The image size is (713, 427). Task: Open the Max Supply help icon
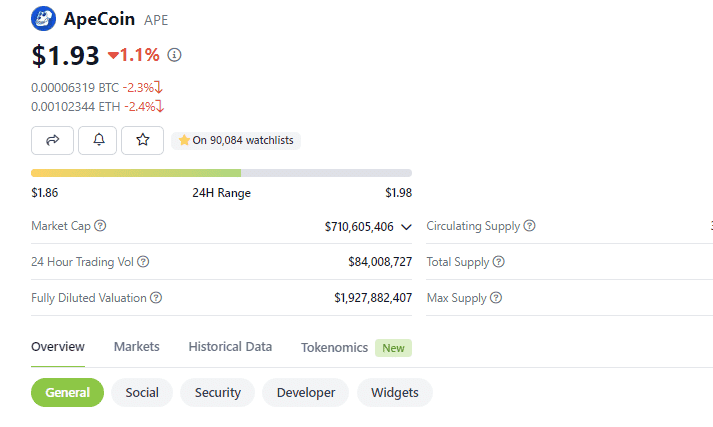tap(496, 297)
